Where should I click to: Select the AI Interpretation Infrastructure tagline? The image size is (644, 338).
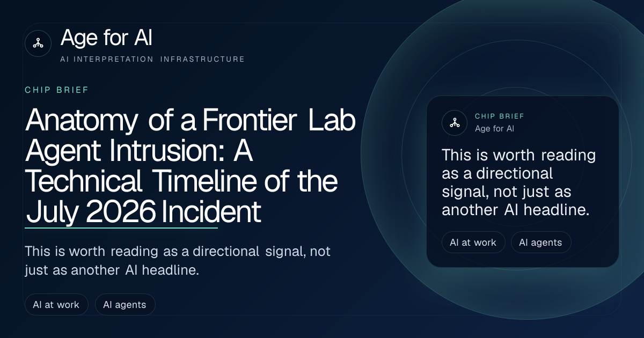153,59
